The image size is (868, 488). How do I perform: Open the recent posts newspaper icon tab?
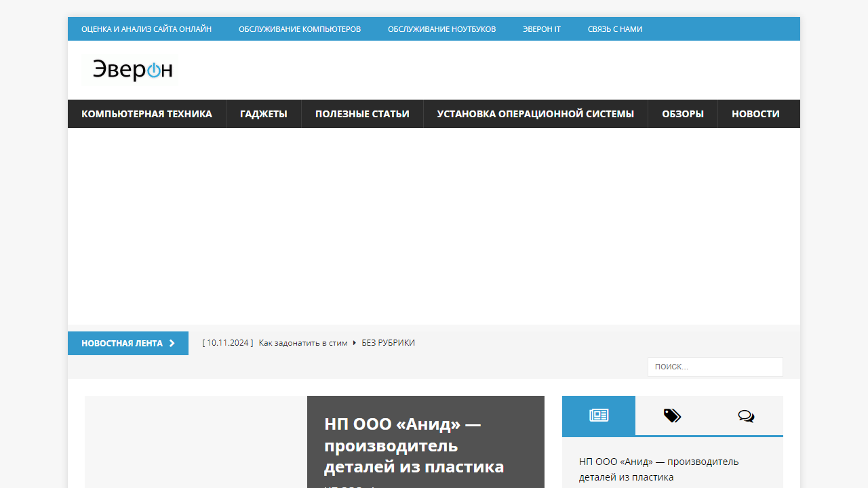point(598,415)
